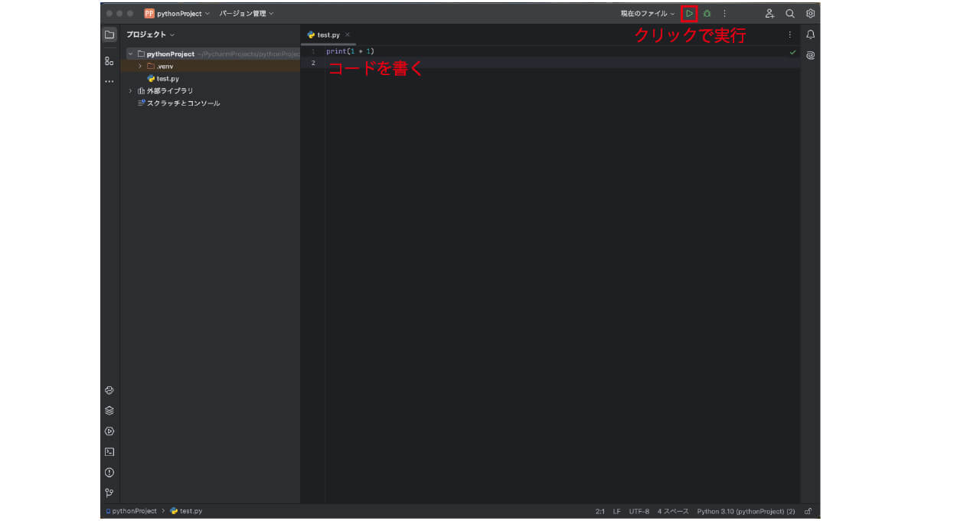Open the Debug tool via the bug icon
Screen dimensions: 980x521
(707, 13)
